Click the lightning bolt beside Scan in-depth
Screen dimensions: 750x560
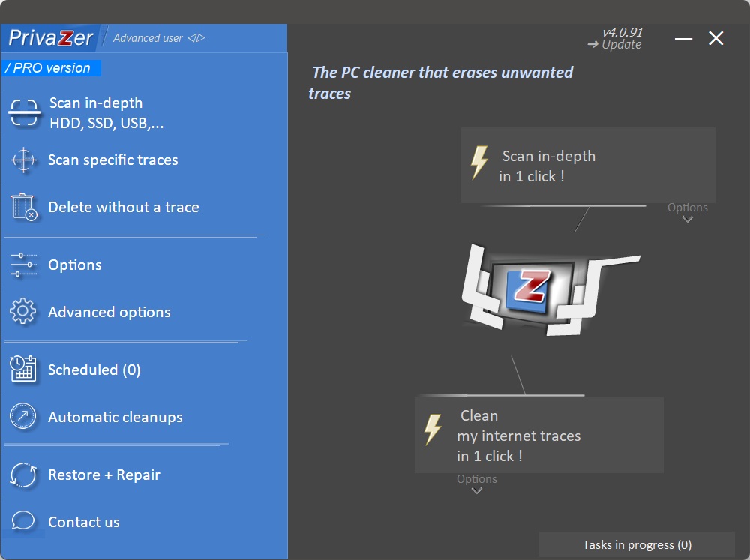[479, 163]
